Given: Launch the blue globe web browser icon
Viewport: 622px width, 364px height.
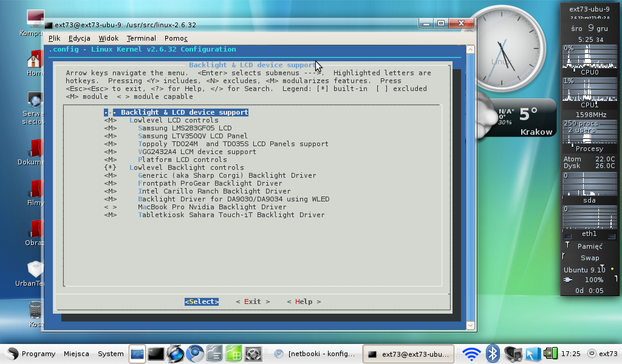Looking at the screenshot, I should point(176,354).
